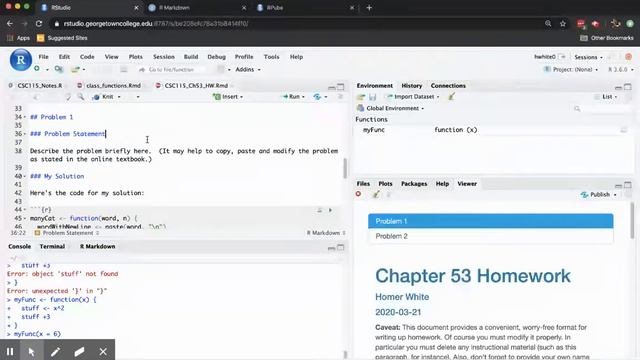This screenshot has width=640, height=360.
Task: Click the red stop icon in Viewer
Action: pos(358,194)
